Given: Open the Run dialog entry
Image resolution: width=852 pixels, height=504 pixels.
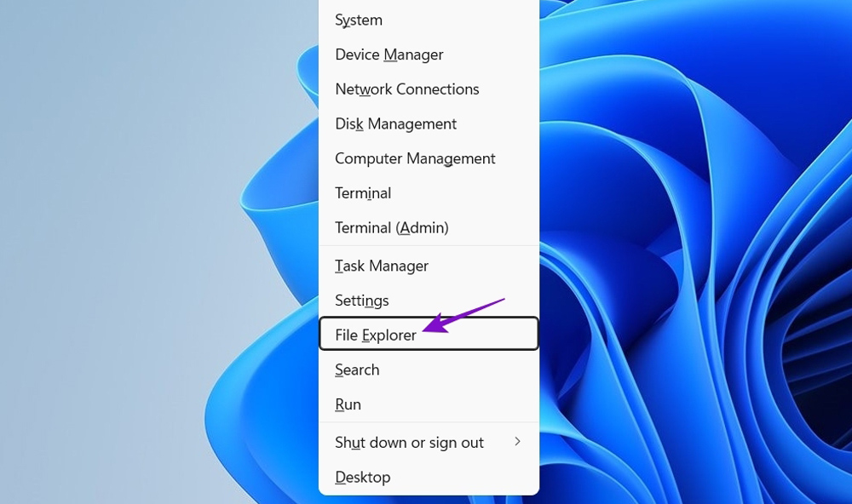Looking at the screenshot, I should click(348, 405).
